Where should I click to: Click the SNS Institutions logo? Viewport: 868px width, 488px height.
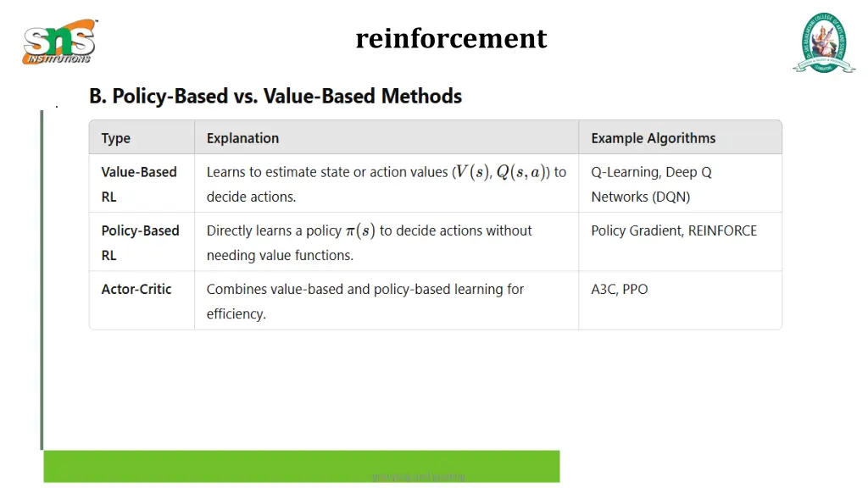pyautogui.click(x=60, y=42)
